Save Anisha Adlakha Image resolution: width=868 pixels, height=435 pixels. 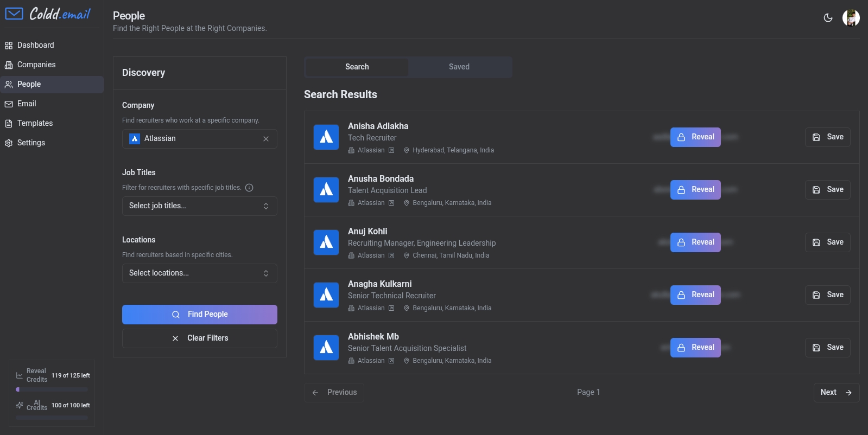[x=828, y=137]
